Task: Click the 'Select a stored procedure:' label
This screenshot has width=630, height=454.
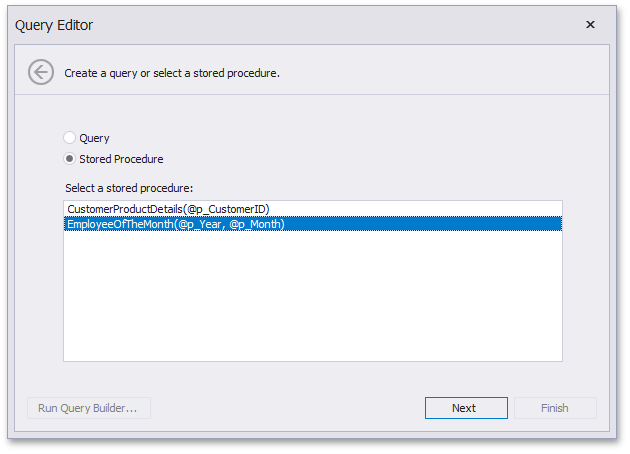Action: [129, 187]
